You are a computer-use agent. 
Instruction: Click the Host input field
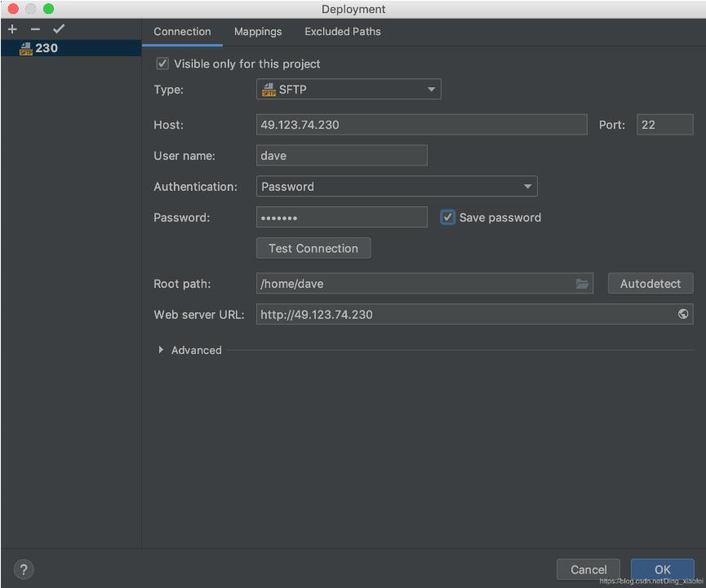pyautogui.click(x=421, y=125)
